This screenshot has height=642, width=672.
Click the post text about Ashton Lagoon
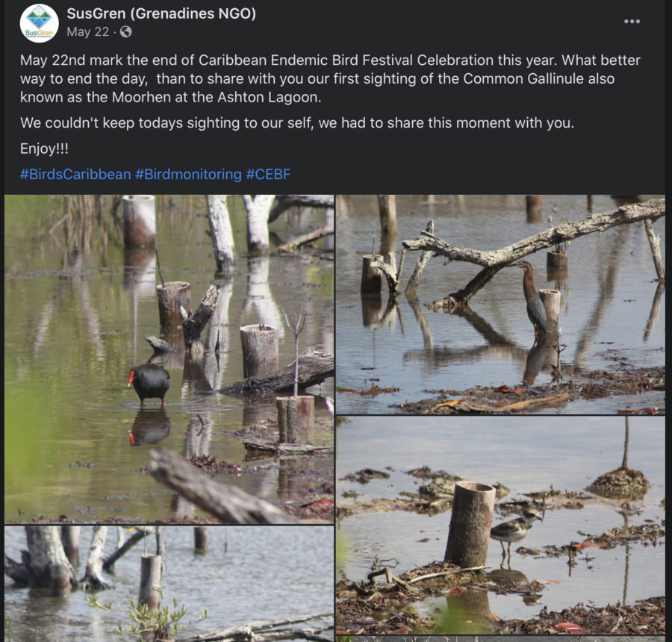click(x=330, y=78)
